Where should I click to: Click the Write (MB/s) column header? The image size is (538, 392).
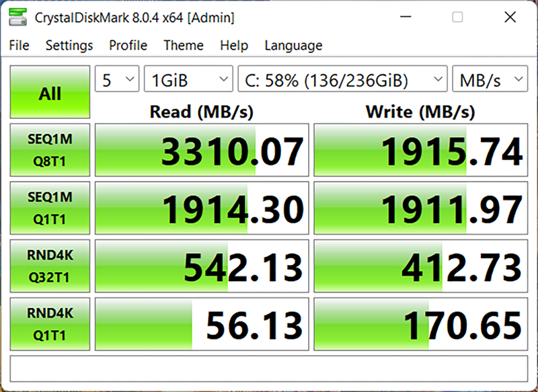421,112
